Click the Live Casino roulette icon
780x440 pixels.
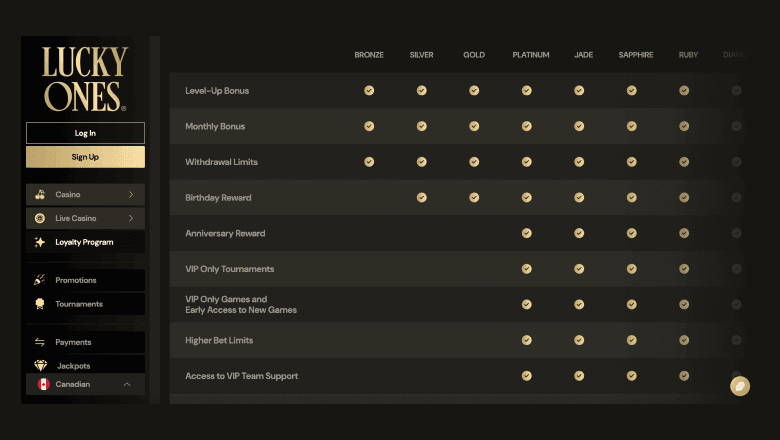point(40,218)
